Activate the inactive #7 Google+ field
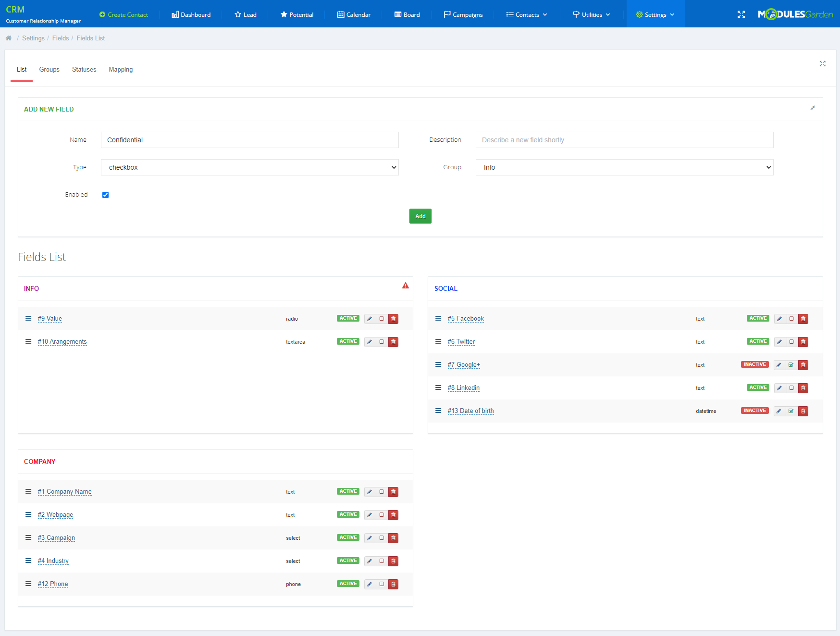This screenshot has height=636, width=840. tap(791, 365)
